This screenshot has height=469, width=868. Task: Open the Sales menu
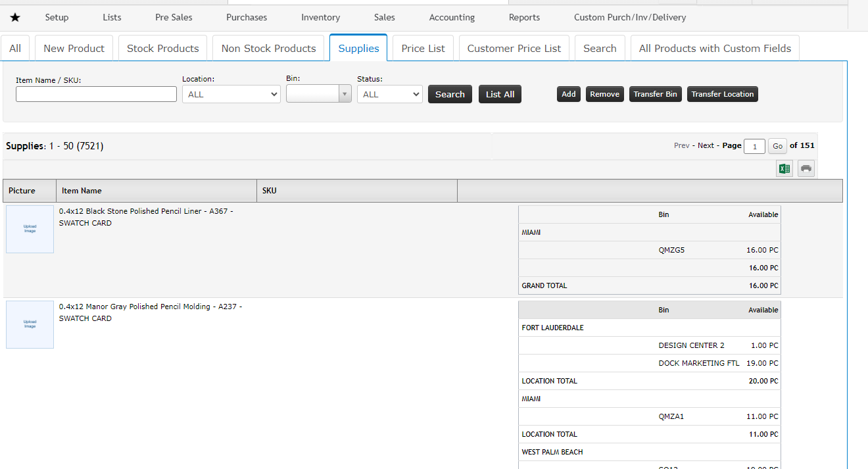point(385,17)
